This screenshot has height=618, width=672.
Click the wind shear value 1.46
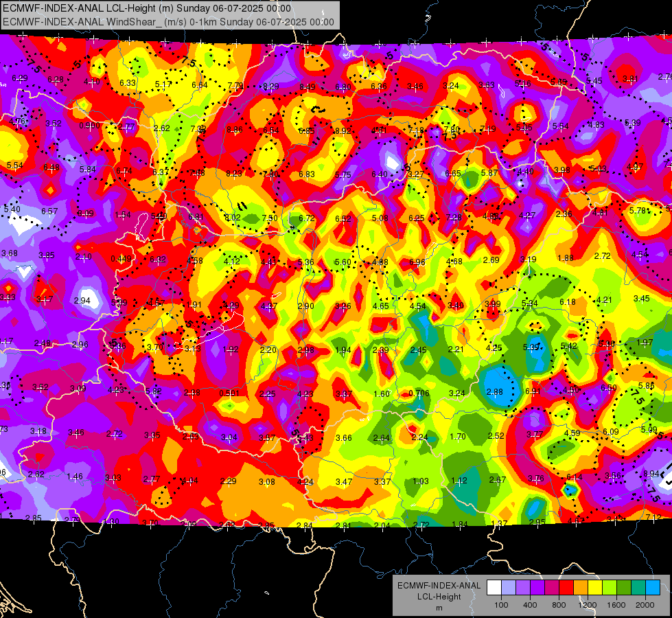[75, 476]
